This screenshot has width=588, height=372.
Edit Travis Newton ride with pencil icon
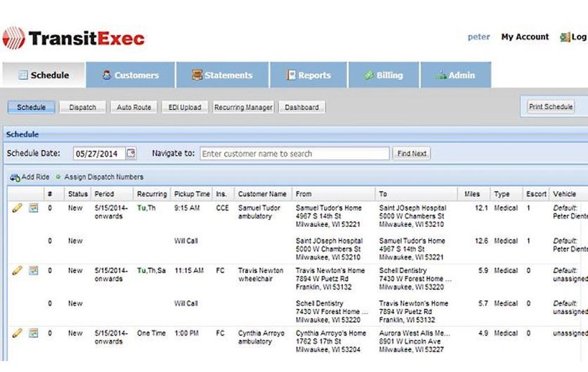[x=17, y=270]
